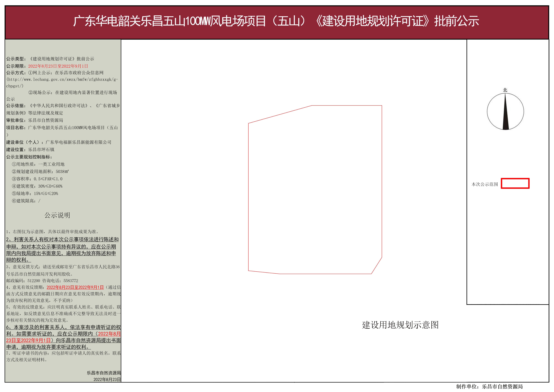Click the ③ 容积率 FAR indicator line
This screenshot has height=392, width=554.
click(37, 179)
